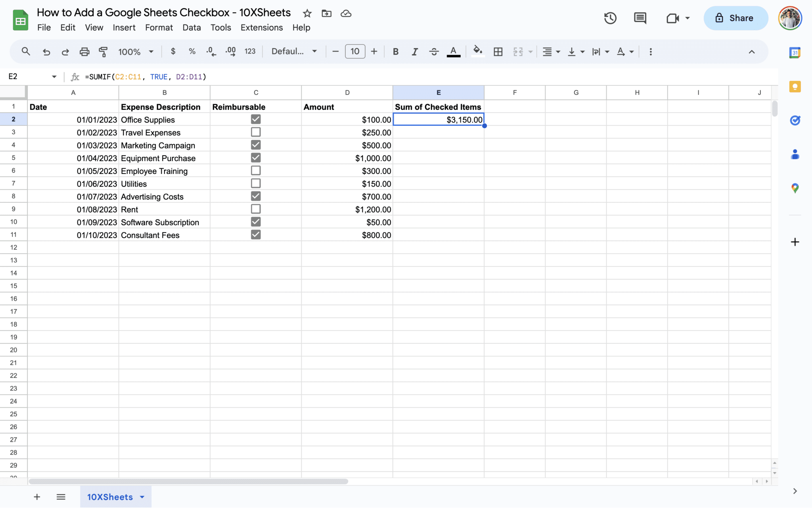Check Travel Expenses reimbursable checkbox
812x508 pixels.
[x=256, y=132]
